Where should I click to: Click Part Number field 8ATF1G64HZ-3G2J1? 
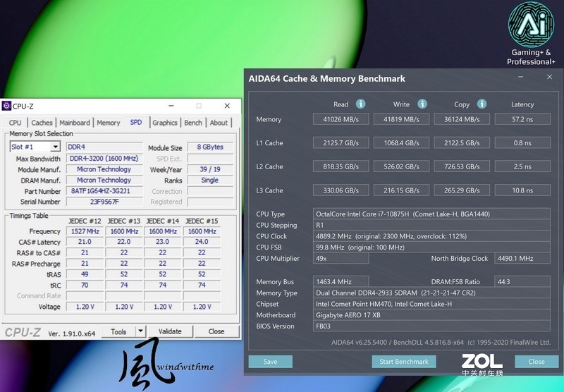click(104, 191)
